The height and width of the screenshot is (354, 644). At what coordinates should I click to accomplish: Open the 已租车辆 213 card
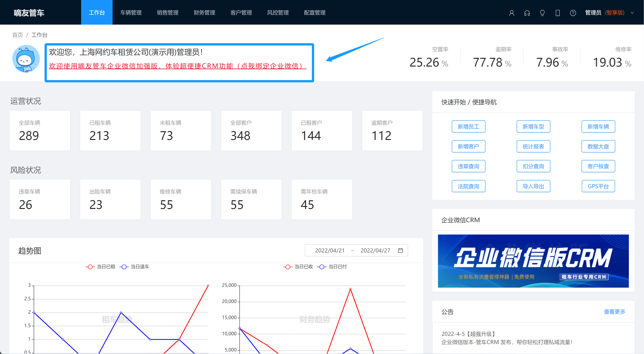tap(110, 130)
